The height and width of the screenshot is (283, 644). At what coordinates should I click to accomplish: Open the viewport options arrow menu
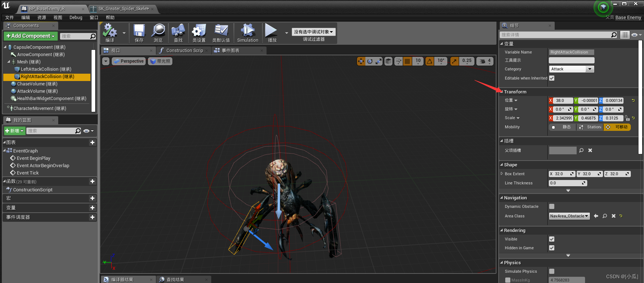[x=106, y=61]
